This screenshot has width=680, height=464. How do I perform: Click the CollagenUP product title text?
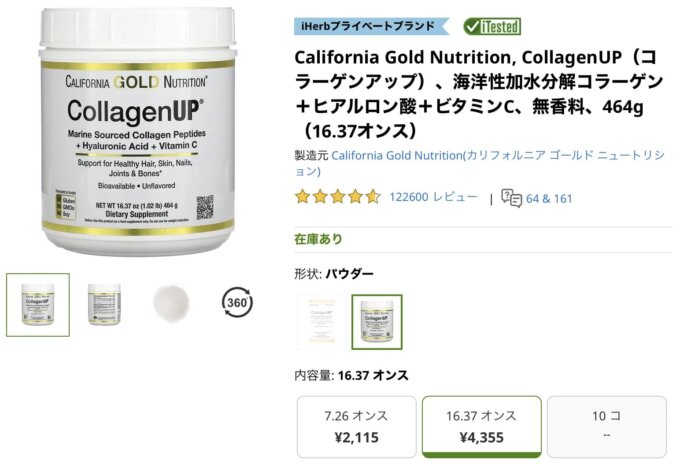click(479, 94)
